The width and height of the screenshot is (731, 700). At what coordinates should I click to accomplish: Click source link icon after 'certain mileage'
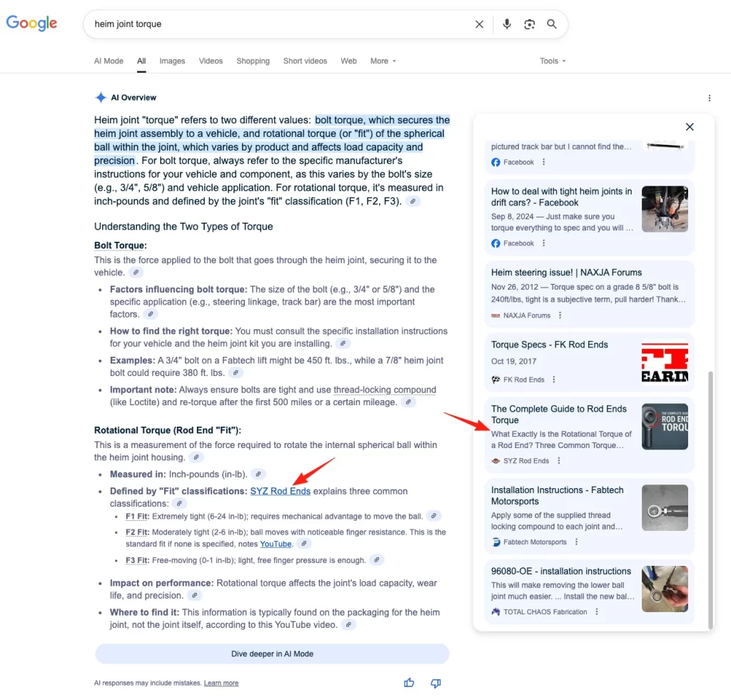coord(408,402)
